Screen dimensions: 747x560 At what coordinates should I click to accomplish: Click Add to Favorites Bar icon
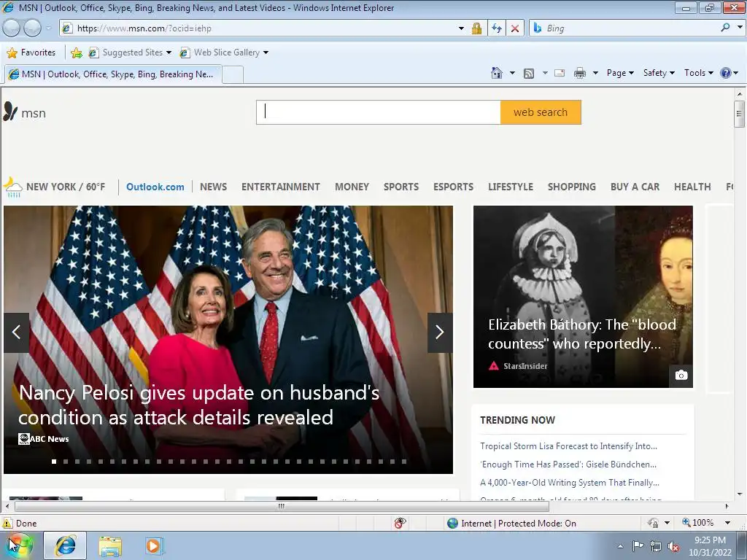(x=76, y=52)
